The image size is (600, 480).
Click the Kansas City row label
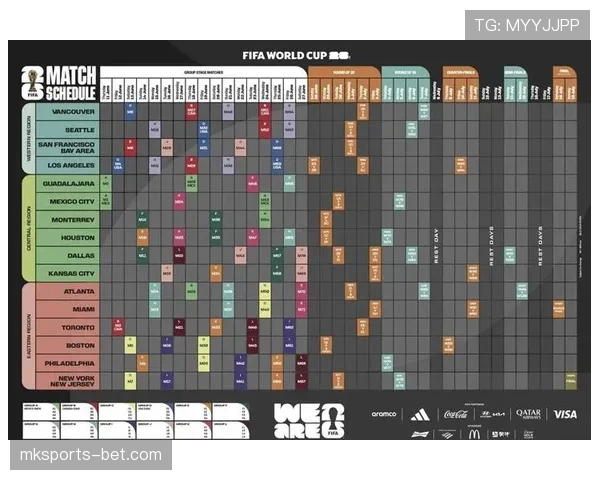point(68,273)
